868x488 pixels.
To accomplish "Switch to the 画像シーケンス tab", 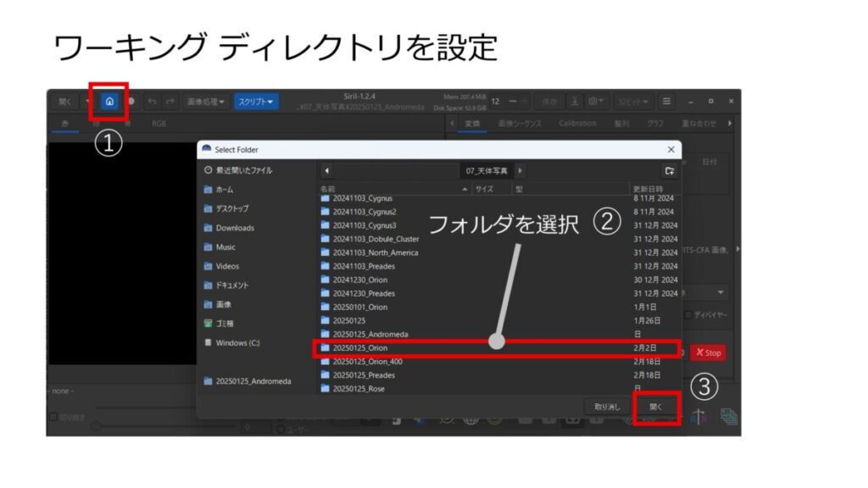I will click(520, 124).
